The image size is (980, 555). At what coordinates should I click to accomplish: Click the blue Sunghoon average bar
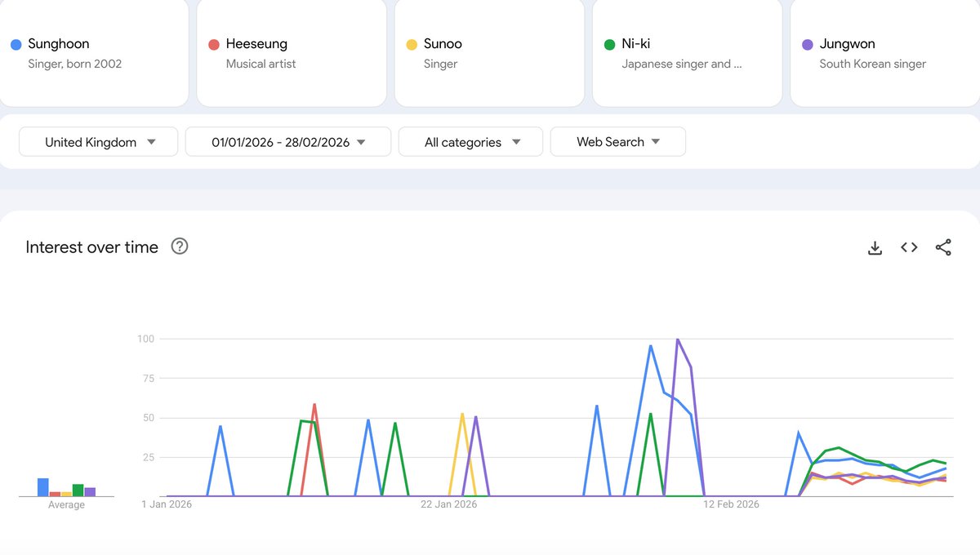tap(43, 487)
